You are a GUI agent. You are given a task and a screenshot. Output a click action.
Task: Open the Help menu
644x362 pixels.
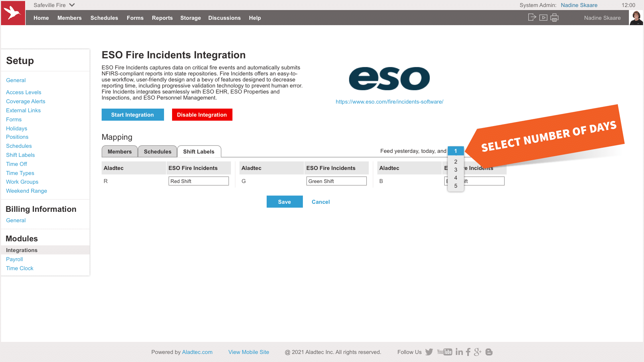point(255,18)
